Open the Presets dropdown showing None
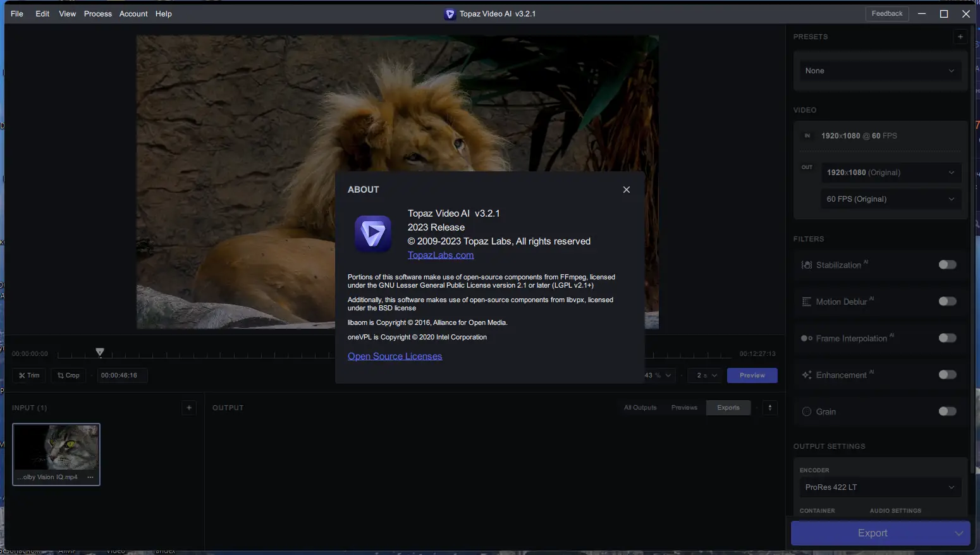This screenshot has width=980, height=555. (879, 71)
